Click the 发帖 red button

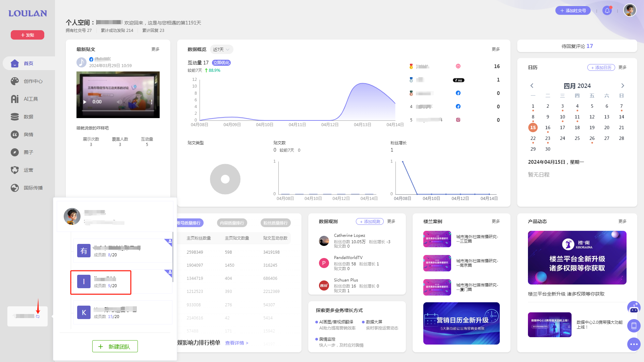[28, 35]
